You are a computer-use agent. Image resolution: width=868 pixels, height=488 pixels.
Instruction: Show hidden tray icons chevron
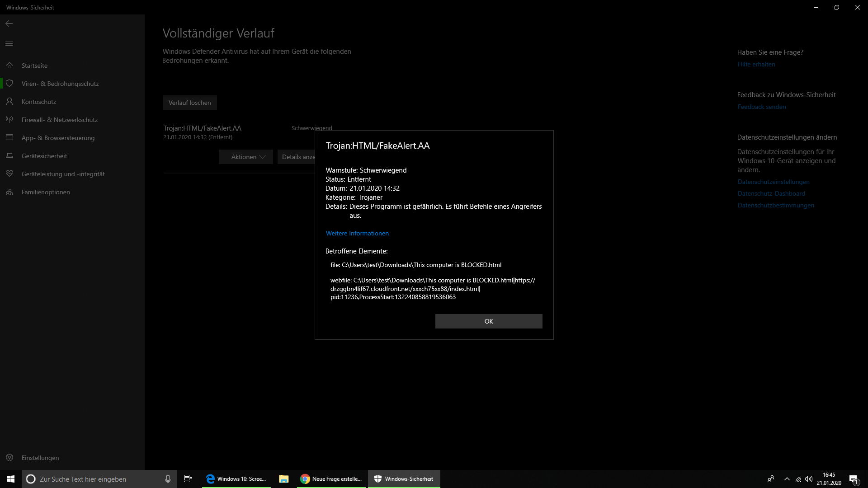tap(787, 479)
